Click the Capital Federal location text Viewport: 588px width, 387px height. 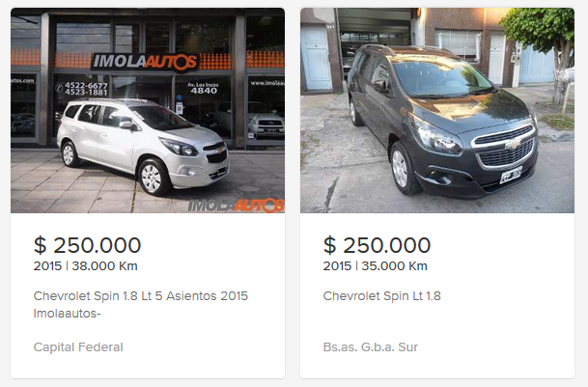[78, 346]
